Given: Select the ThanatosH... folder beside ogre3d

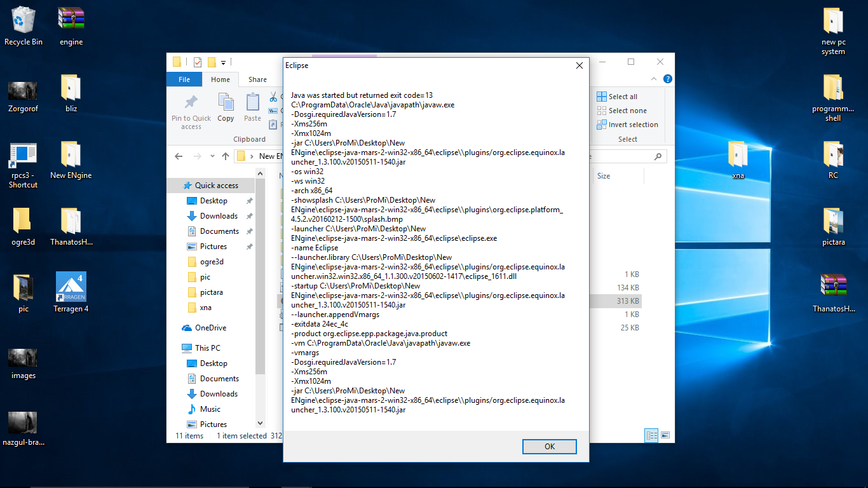Looking at the screenshot, I should click(71, 226).
